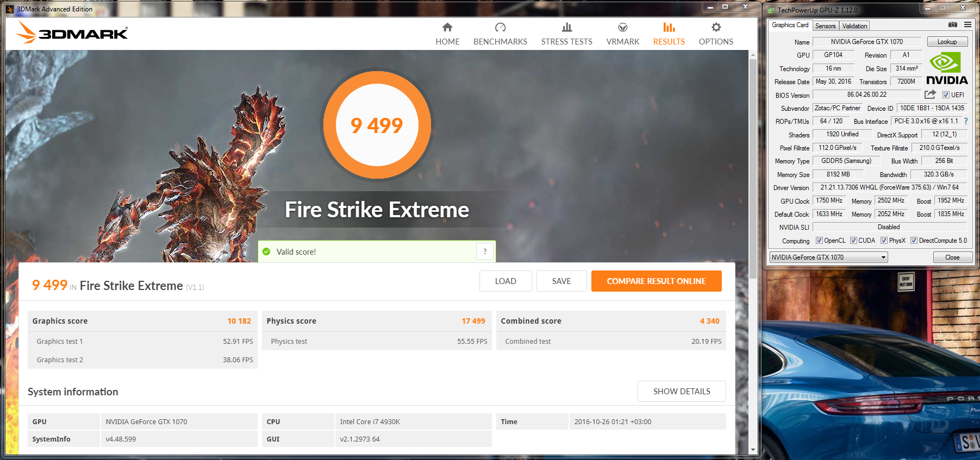Image resolution: width=980 pixels, height=460 pixels.
Task: Click the Release Date field May 30, 2016
Action: 833,81
